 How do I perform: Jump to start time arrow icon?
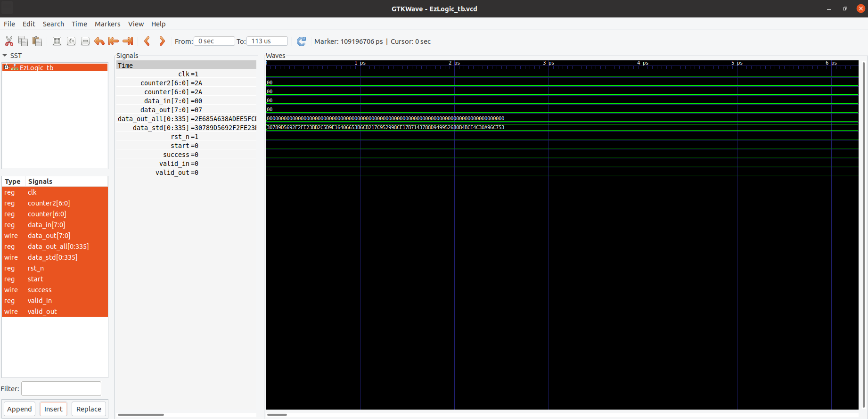pos(114,41)
